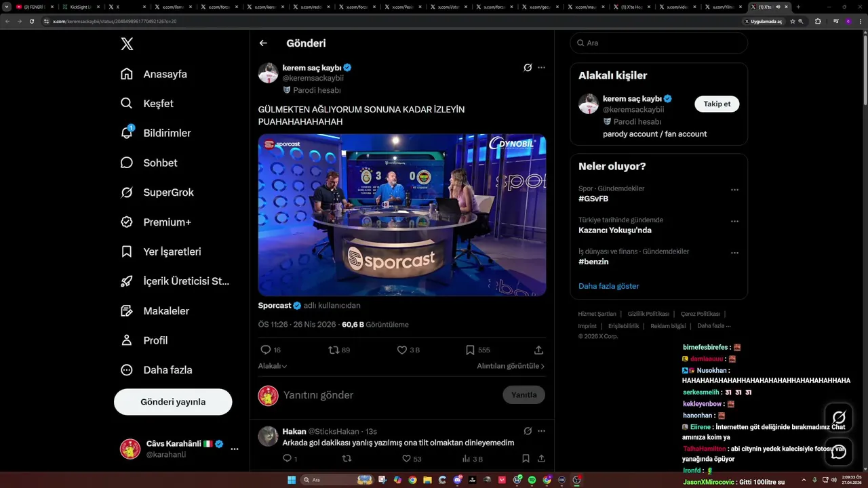Click the repost icon with 89 reposts
Screen dimensions: 868x488
[333, 350]
